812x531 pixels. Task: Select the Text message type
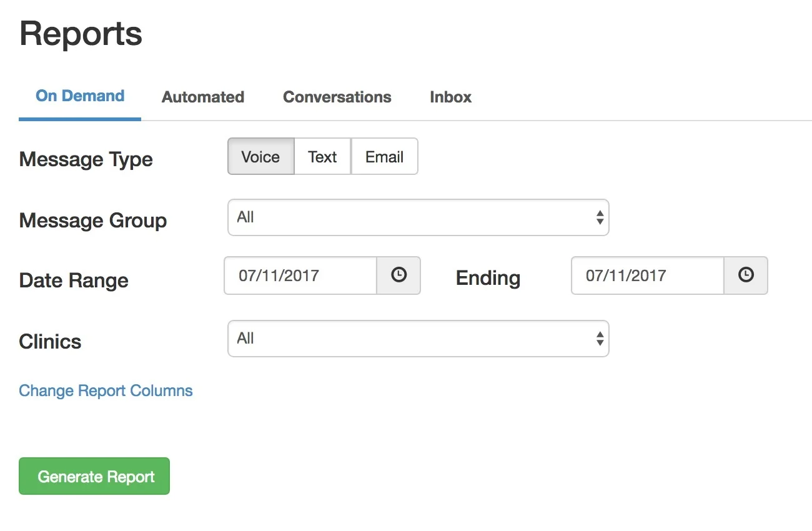[x=322, y=157]
